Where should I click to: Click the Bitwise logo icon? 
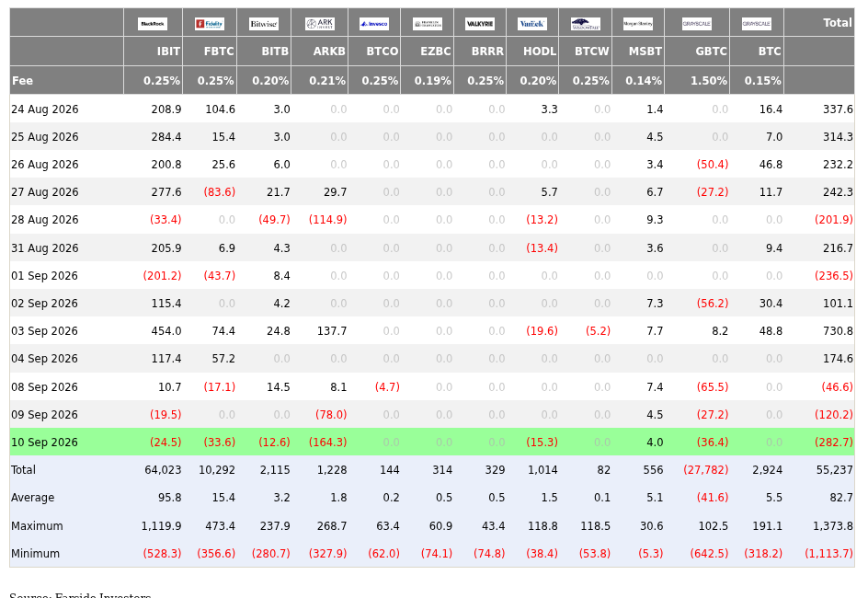pos(264,24)
